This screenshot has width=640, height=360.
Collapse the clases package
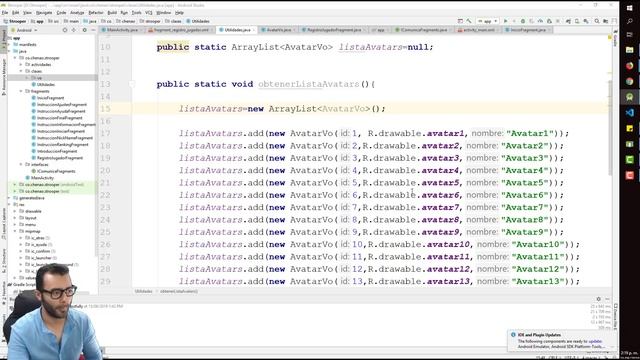coord(21,71)
